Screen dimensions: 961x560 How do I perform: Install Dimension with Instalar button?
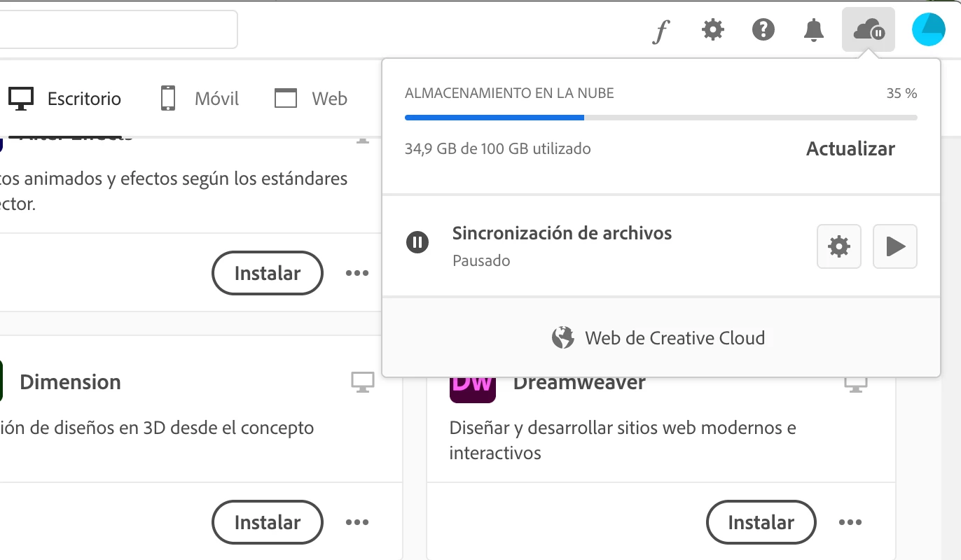tap(268, 522)
